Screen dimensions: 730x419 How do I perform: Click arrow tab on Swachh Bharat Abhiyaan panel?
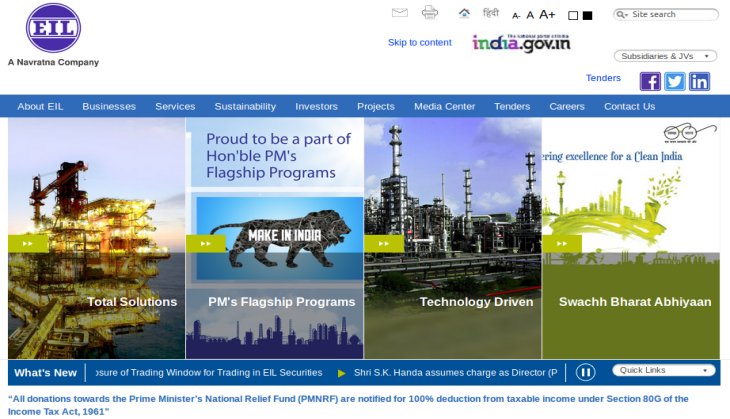point(562,243)
